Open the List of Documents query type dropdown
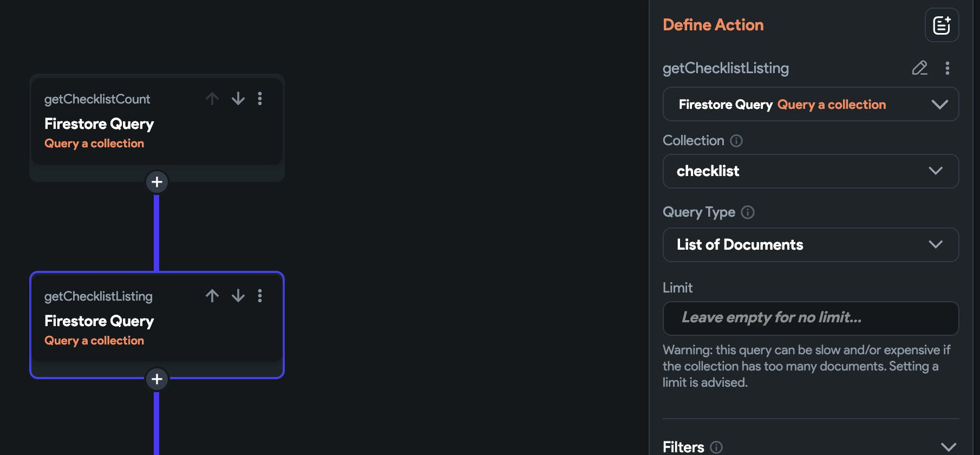Image resolution: width=980 pixels, height=455 pixels. (x=811, y=245)
